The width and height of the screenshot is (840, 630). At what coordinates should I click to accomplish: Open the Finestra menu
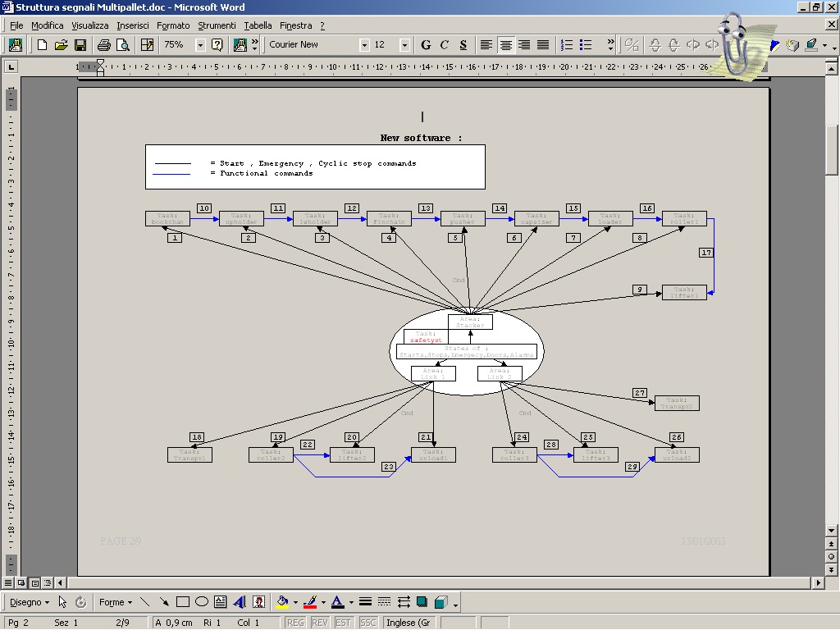click(295, 25)
